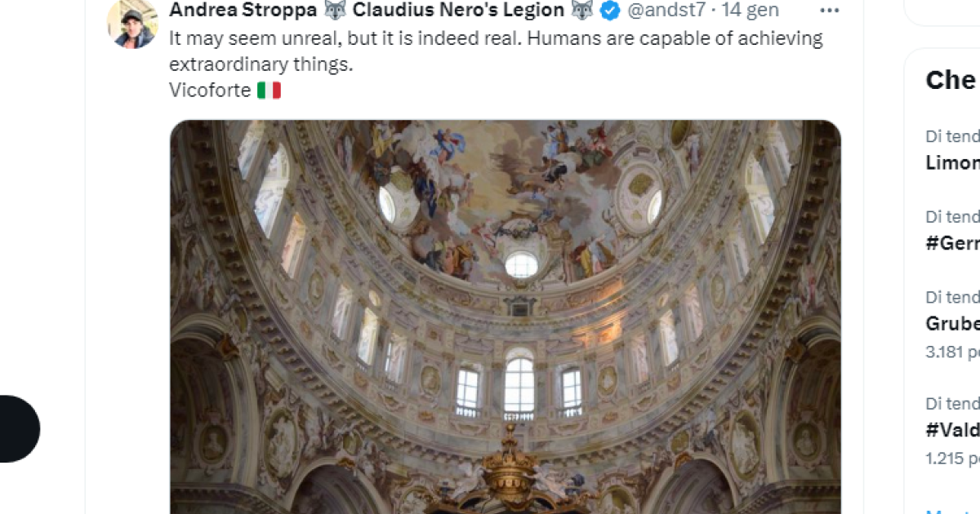Open the Vicoforte dome photo
This screenshot has height=514, width=980.
(505, 317)
